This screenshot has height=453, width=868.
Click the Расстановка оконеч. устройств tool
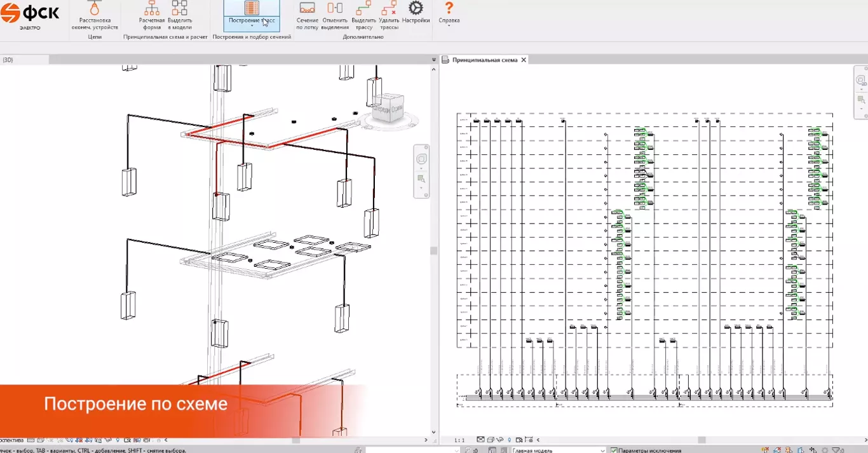pos(95,15)
